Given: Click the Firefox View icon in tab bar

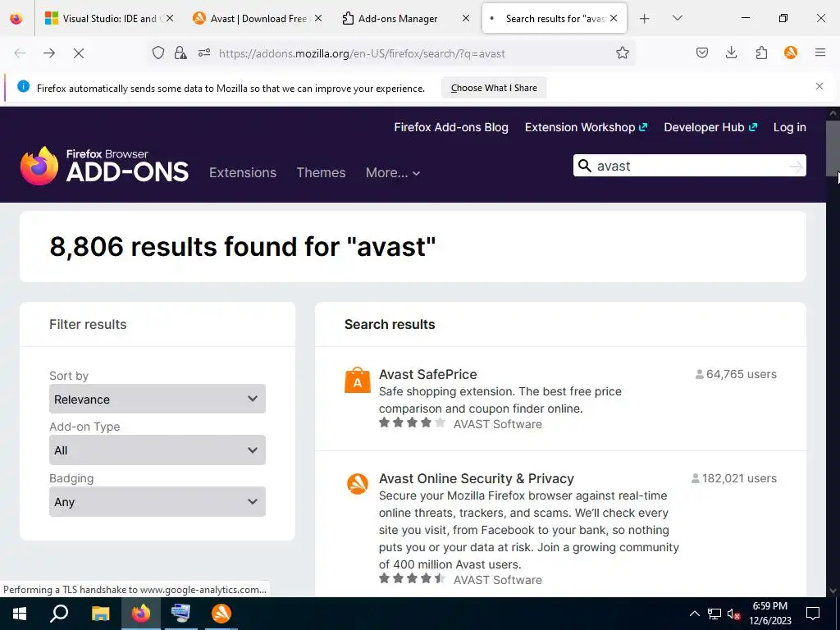Looking at the screenshot, I should pos(16,18).
